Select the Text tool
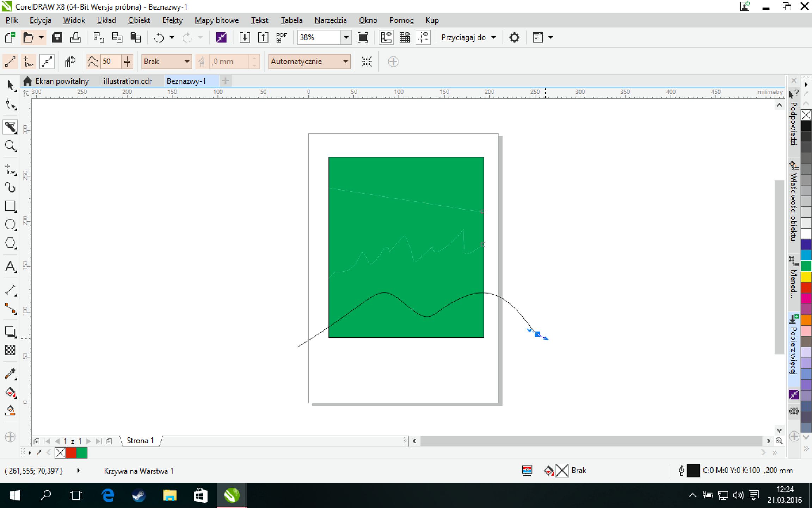 point(11,267)
